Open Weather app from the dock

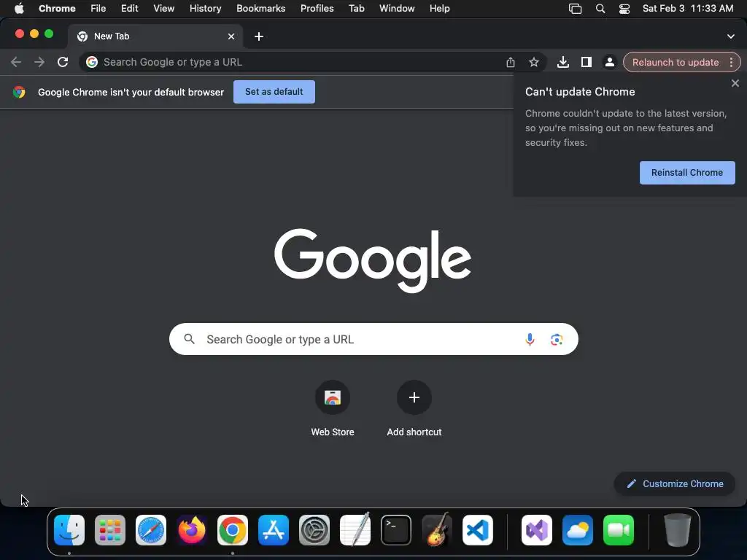point(578,530)
